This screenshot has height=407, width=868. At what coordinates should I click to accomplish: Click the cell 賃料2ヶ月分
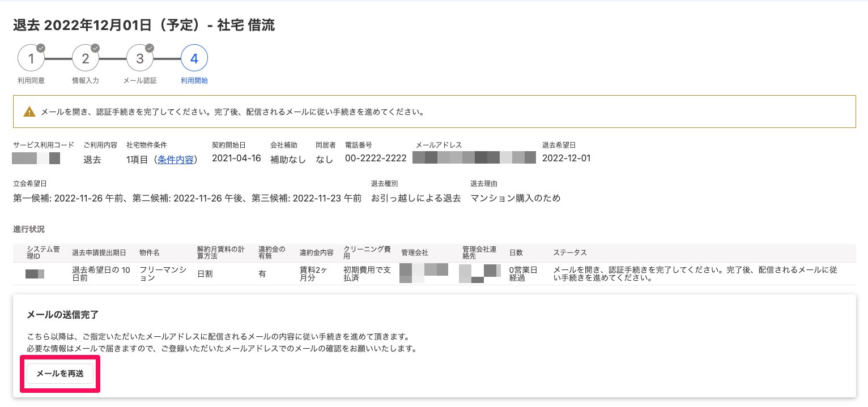click(x=314, y=274)
